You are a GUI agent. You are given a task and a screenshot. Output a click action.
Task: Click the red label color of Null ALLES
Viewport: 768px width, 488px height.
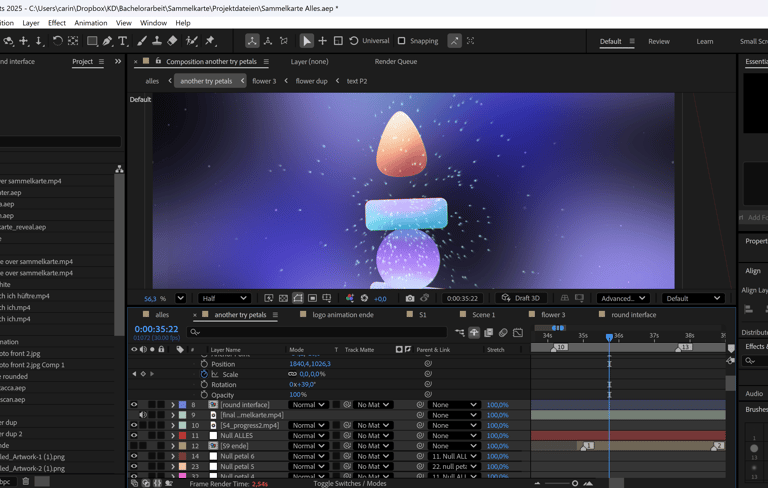(x=181, y=436)
